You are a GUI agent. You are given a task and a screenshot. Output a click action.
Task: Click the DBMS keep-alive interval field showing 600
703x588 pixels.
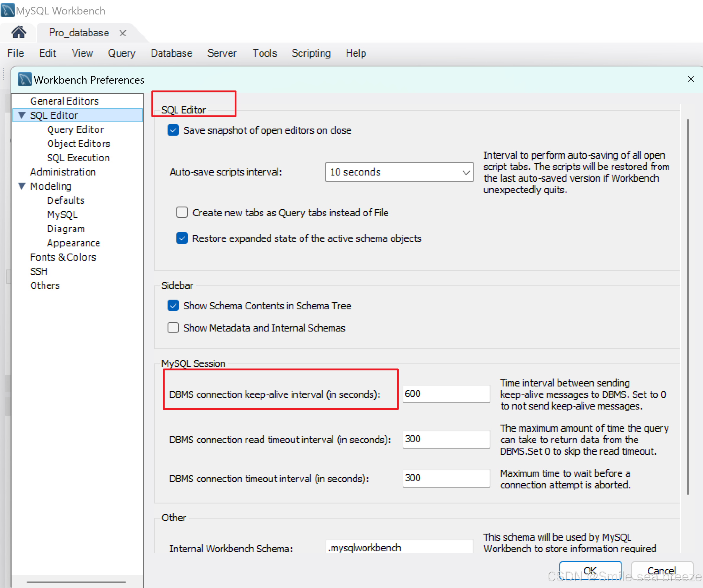coord(446,394)
